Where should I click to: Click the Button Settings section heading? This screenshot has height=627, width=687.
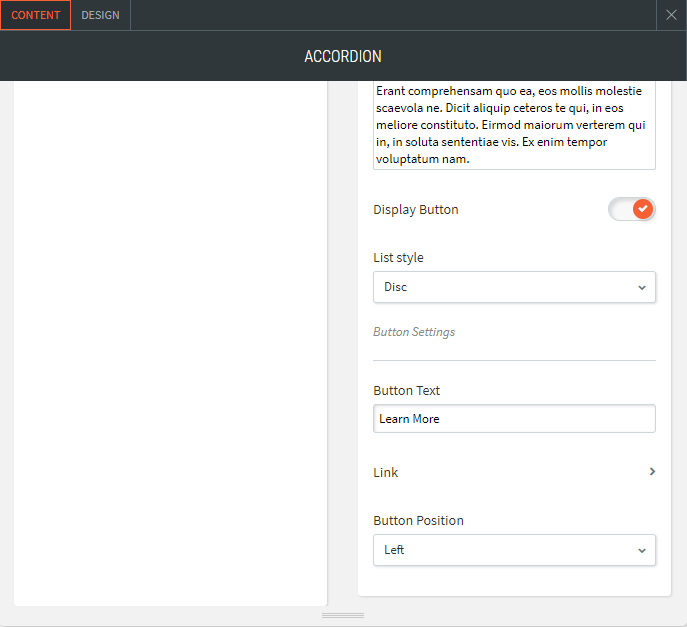coord(414,332)
